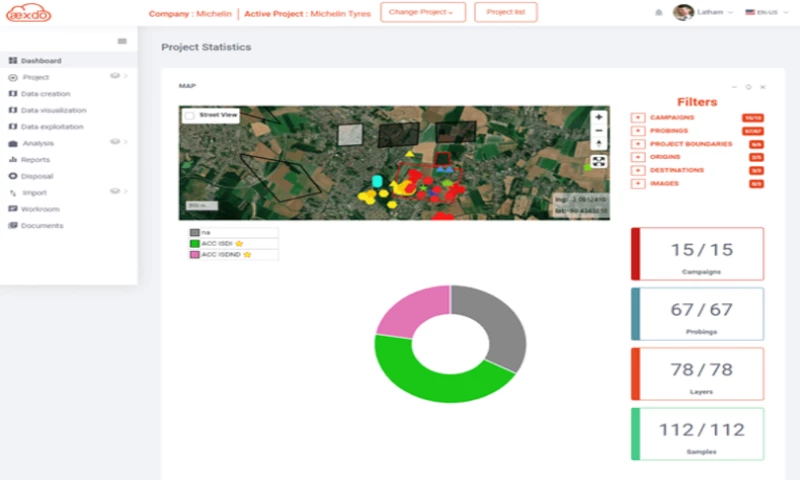Enable the Street View checkbox
800x480 pixels.
pyautogui.click(x=190, y=115)
